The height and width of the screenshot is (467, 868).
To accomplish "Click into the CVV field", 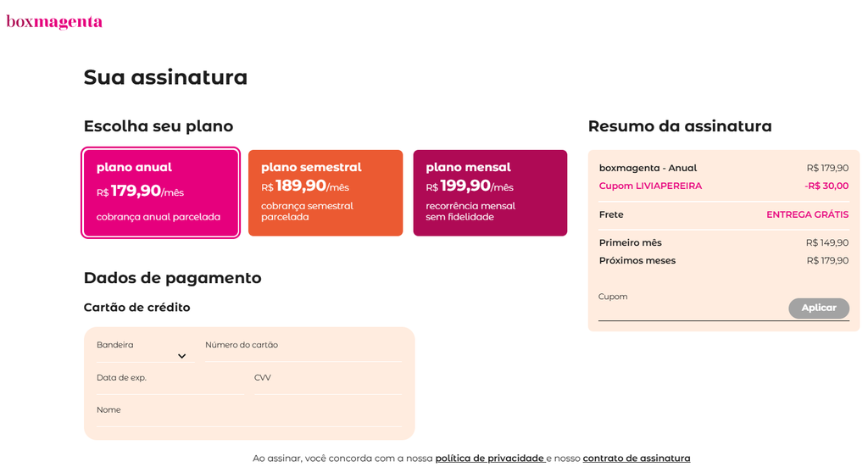I will 328,384.
